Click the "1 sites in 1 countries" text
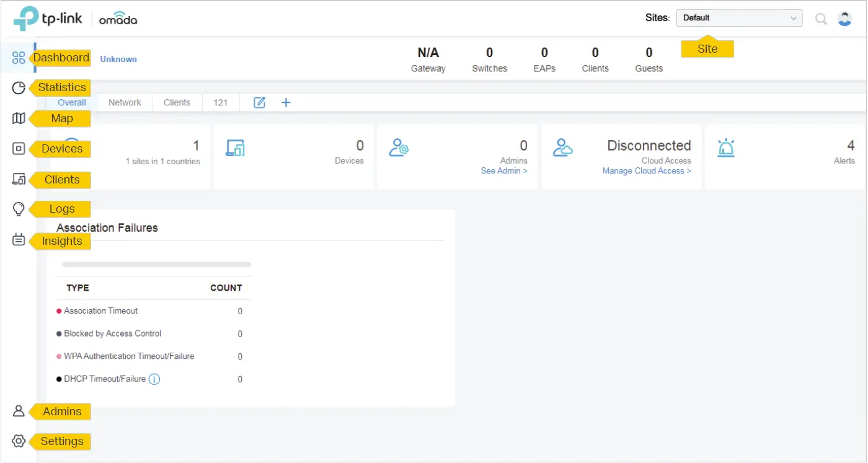868x463 pixels. click(163, 161)
